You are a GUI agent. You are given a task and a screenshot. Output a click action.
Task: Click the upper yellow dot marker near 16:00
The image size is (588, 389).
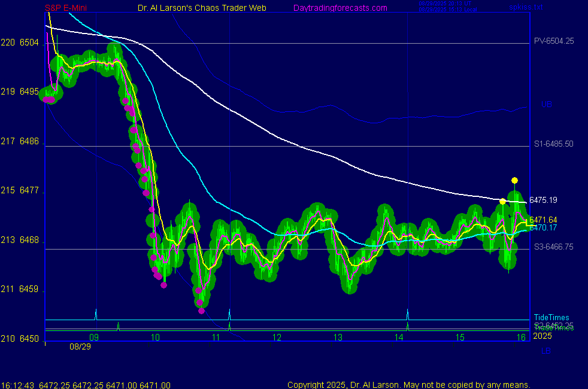point(514,180)
